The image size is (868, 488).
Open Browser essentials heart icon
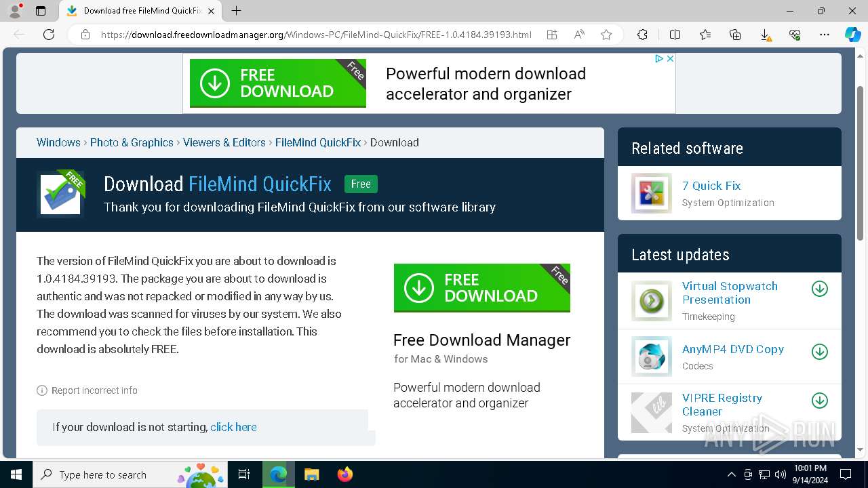(795, 35)
